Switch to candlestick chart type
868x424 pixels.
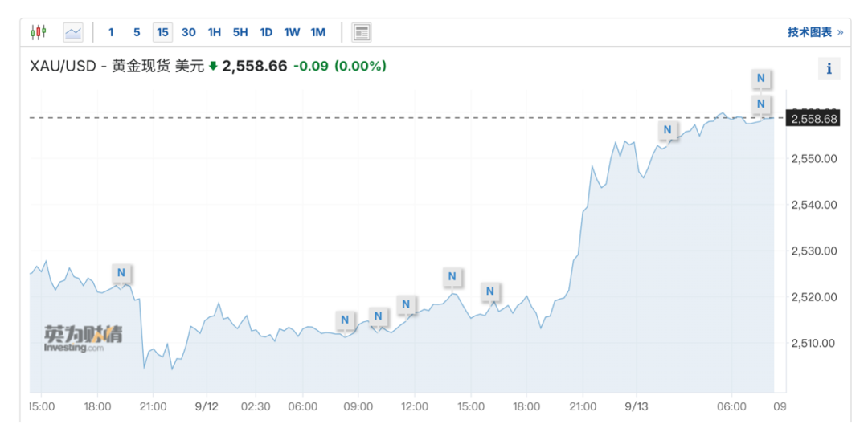[39, 32]
